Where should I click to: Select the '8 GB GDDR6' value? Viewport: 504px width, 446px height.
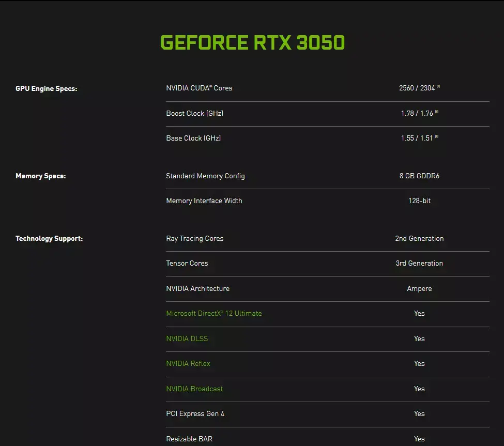click(419, 176)
